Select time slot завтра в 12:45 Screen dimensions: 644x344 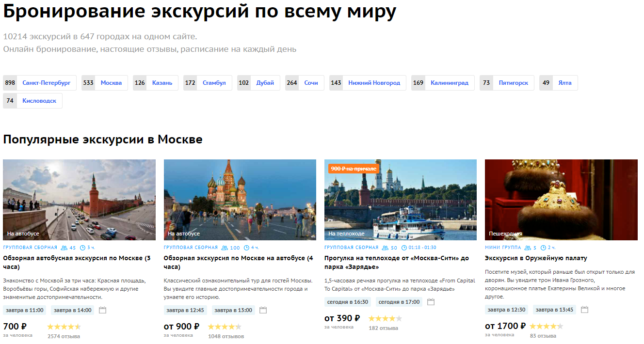pos(185,310)
